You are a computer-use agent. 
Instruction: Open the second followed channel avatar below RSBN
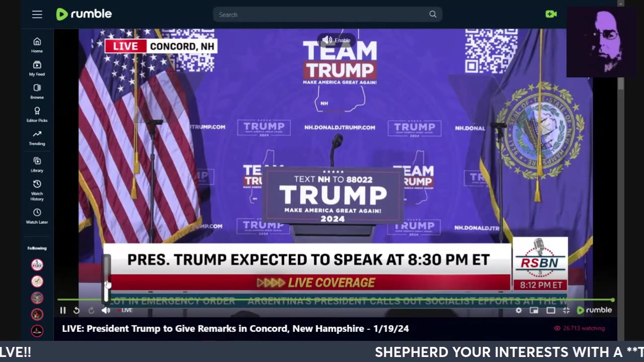37,282
